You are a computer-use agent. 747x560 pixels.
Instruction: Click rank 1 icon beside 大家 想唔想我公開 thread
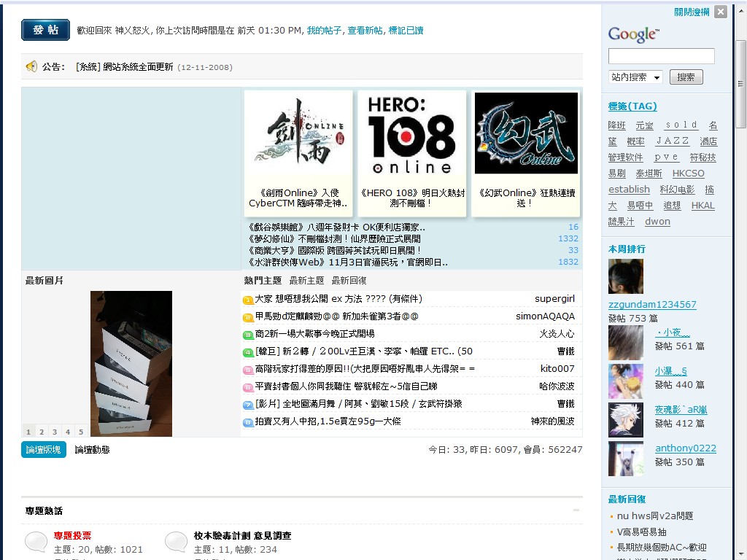[x=248, y=300]
